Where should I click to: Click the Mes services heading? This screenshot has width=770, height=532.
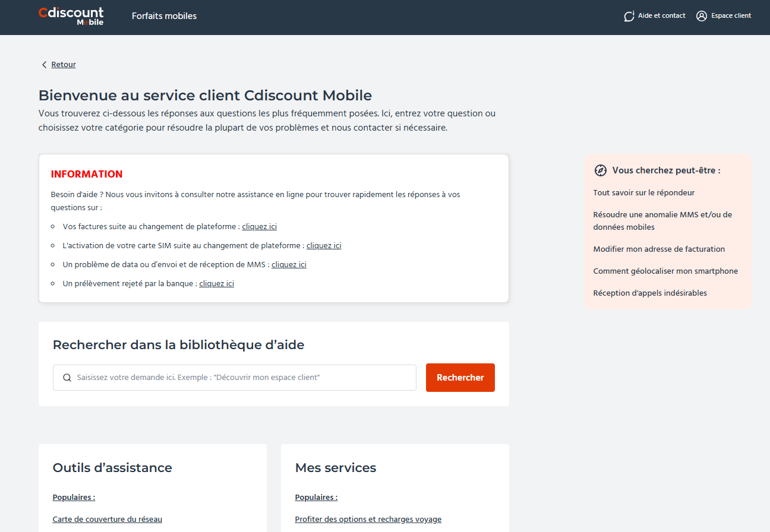(336, 468)
